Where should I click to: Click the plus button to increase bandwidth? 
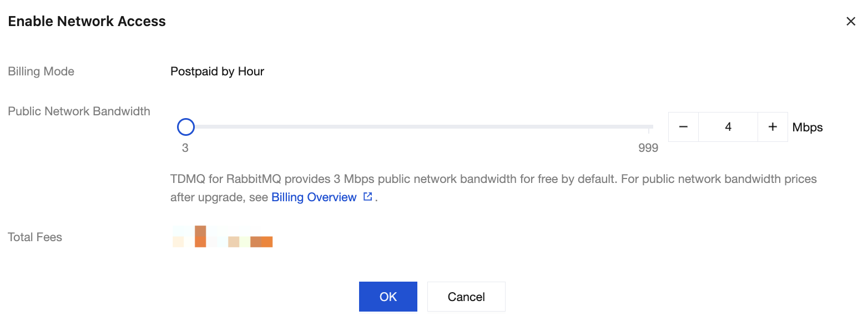coord(773,127)
